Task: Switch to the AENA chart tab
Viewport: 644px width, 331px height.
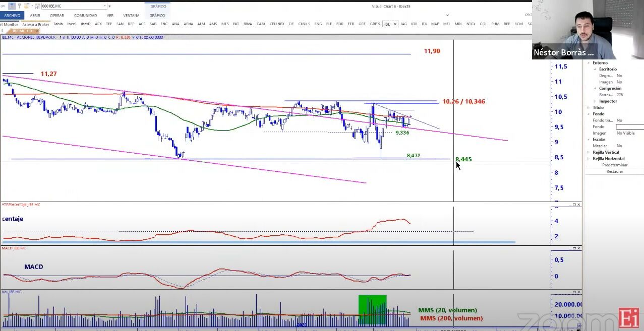Action: (x=189, y=24)
